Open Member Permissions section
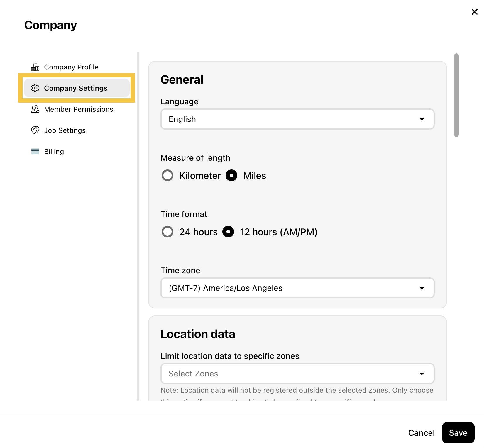This screenshot has width=484, height=448. (76, 109)
